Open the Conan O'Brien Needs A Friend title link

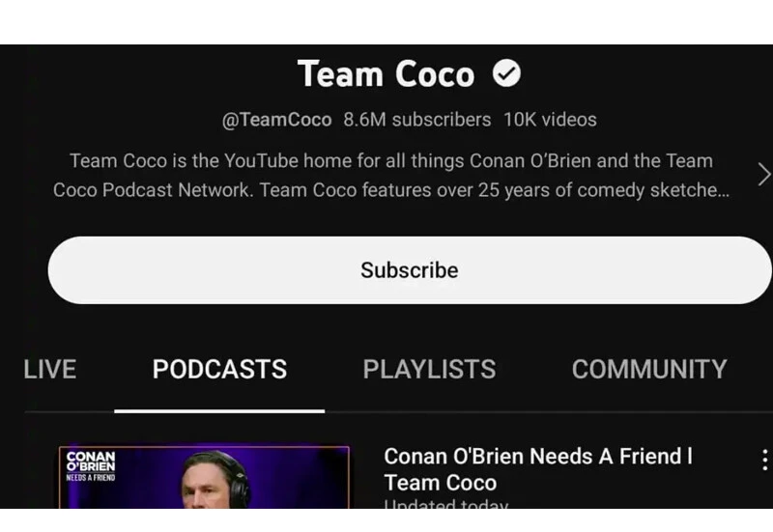click(537, 457)
